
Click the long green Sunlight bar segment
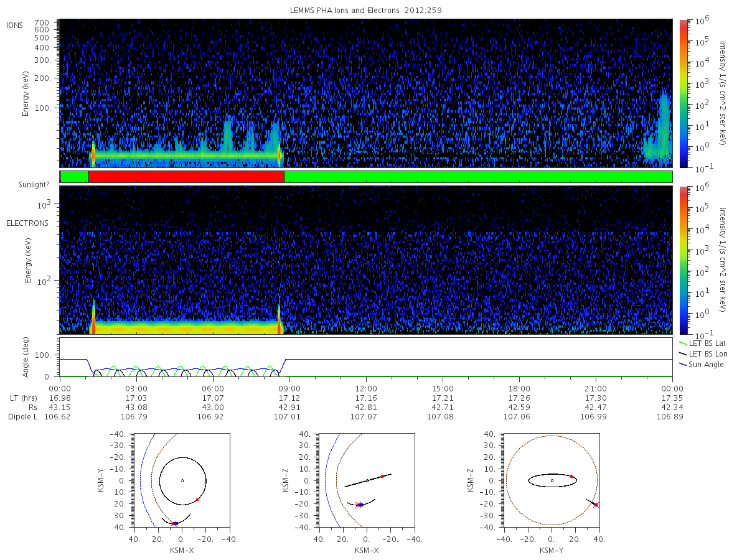coord(478,177)
